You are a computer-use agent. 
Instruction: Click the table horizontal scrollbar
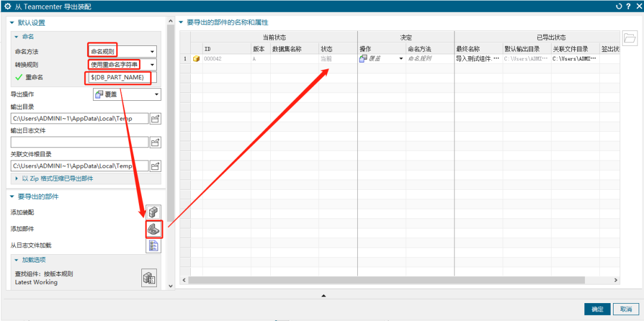pyautogui.click(x=386, y=280)
